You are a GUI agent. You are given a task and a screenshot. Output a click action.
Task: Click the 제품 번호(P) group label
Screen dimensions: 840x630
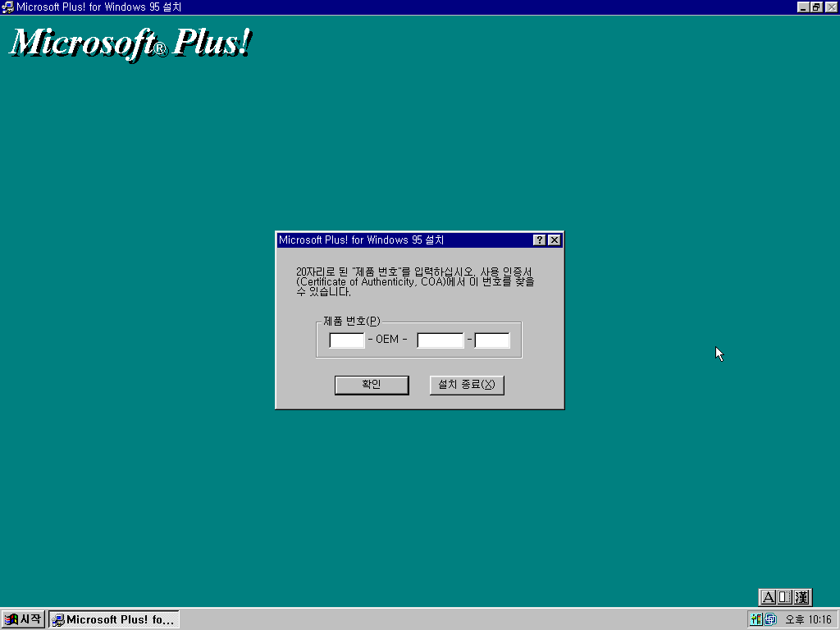[x=351, y=321]
